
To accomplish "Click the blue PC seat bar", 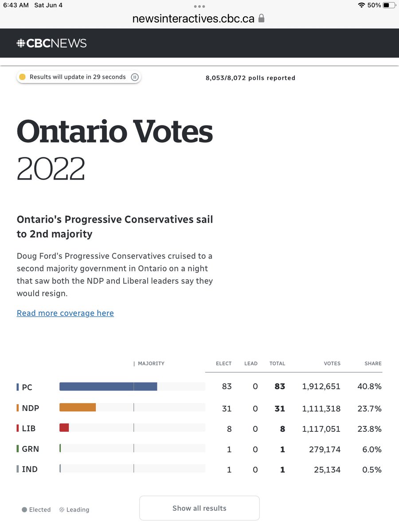I will 108,387.
